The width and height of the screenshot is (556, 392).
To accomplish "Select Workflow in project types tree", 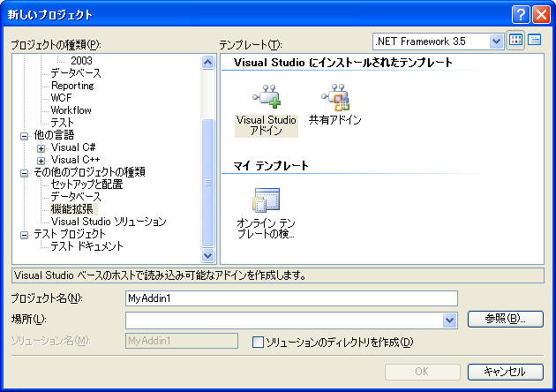I will pyautogui.click(x=71, y=110).
